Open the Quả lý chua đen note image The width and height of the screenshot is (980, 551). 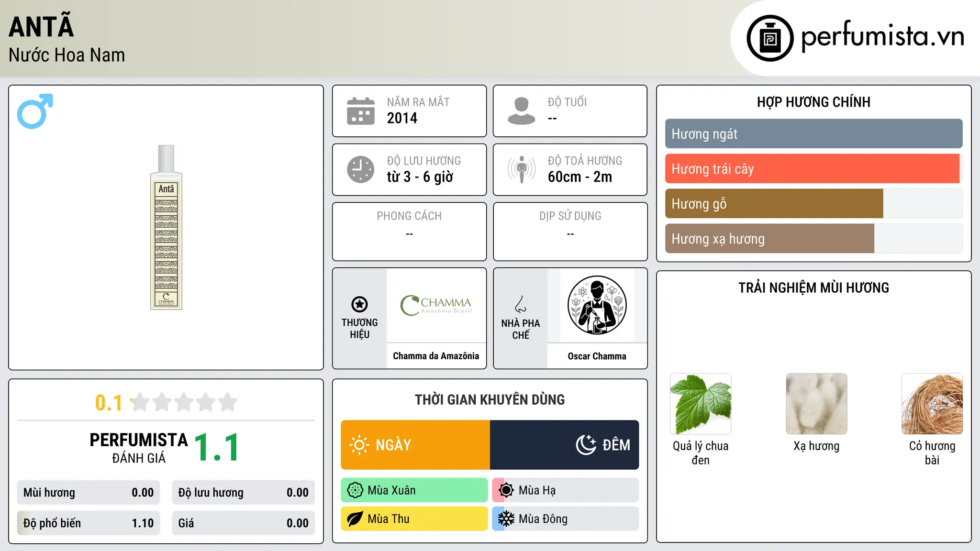(701, 404)
